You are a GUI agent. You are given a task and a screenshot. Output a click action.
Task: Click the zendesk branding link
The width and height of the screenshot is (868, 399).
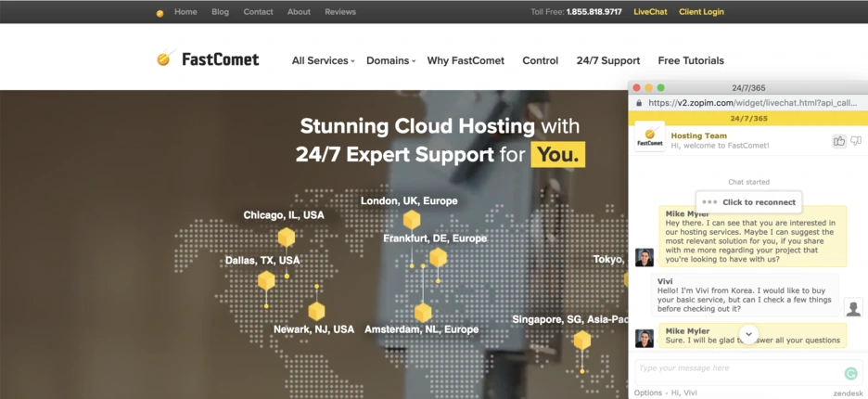pyautogui.click(x=848, y=393)
